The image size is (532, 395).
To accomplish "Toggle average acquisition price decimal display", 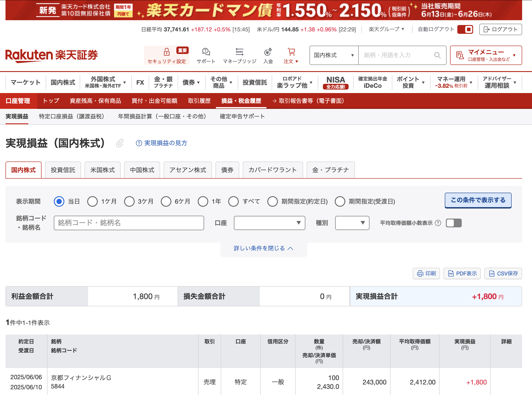I will [x=454, y=223].
